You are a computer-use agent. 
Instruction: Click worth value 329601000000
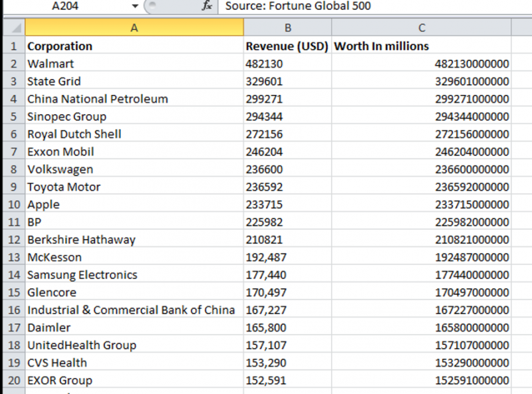point(422,81)
